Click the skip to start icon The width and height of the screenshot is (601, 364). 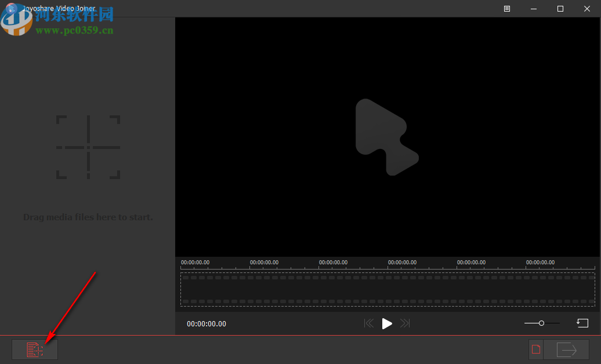369,323
